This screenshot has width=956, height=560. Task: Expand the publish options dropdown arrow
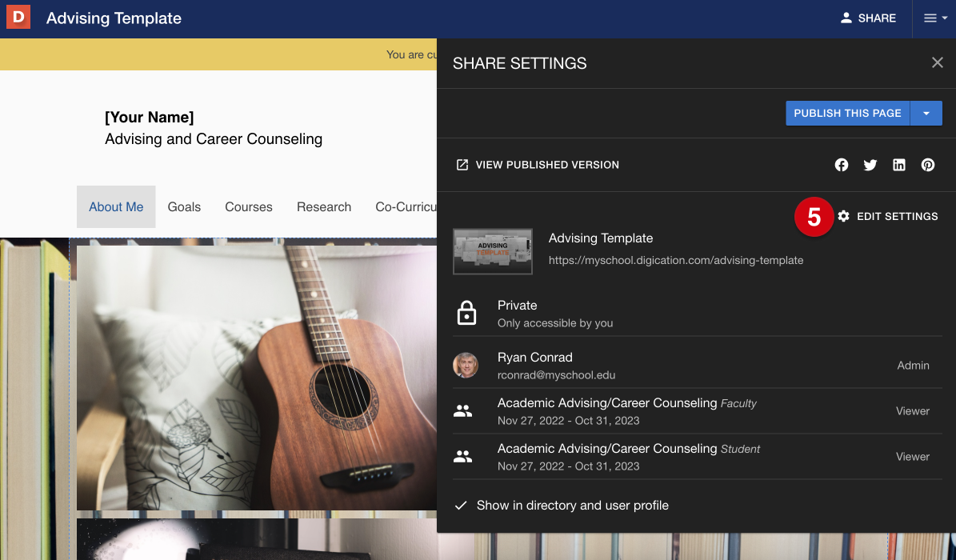(926, 114)
